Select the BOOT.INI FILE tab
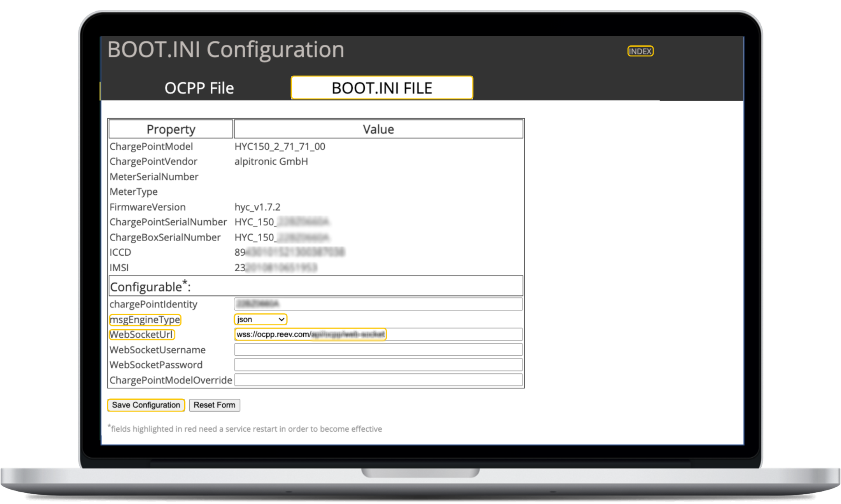This screenshot has height=504, width=841. 382,88
